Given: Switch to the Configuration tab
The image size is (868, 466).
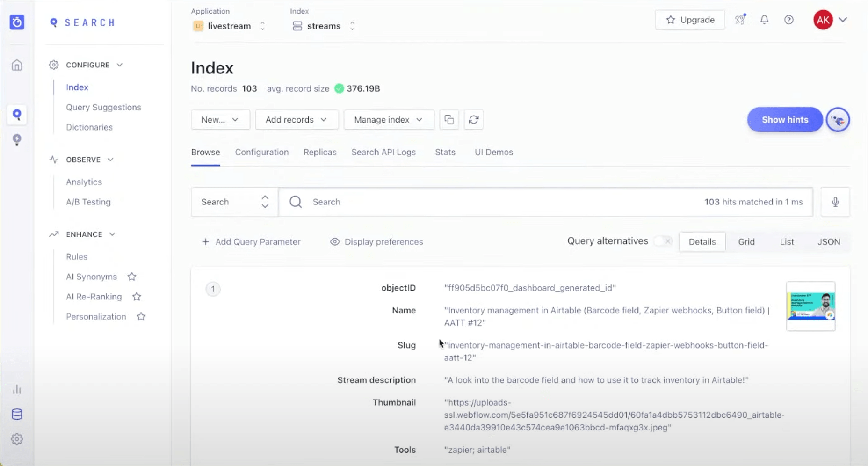Looking at the screenshot, I should pos(261,152).
